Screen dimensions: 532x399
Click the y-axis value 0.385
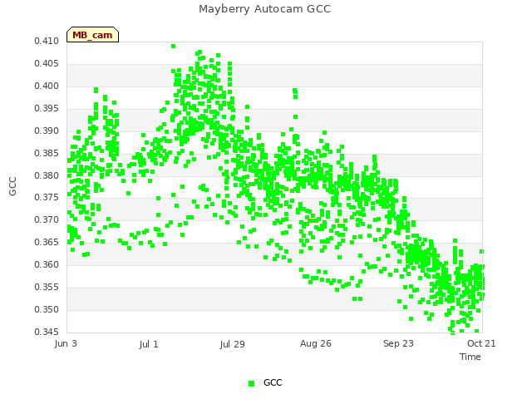point(47,153)
